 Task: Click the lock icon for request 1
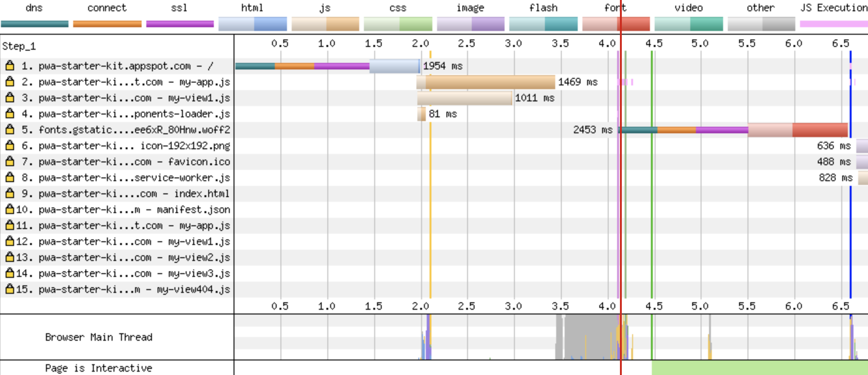coord(9,65)
